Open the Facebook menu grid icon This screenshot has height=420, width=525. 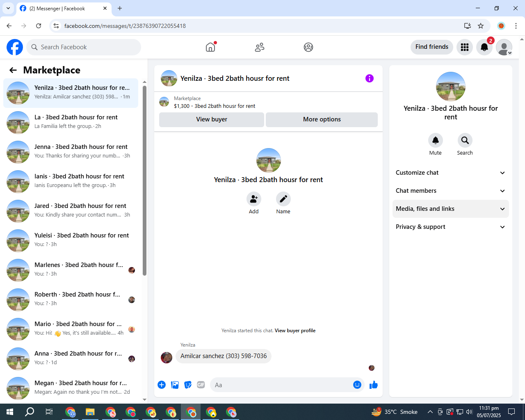[465, 47]
